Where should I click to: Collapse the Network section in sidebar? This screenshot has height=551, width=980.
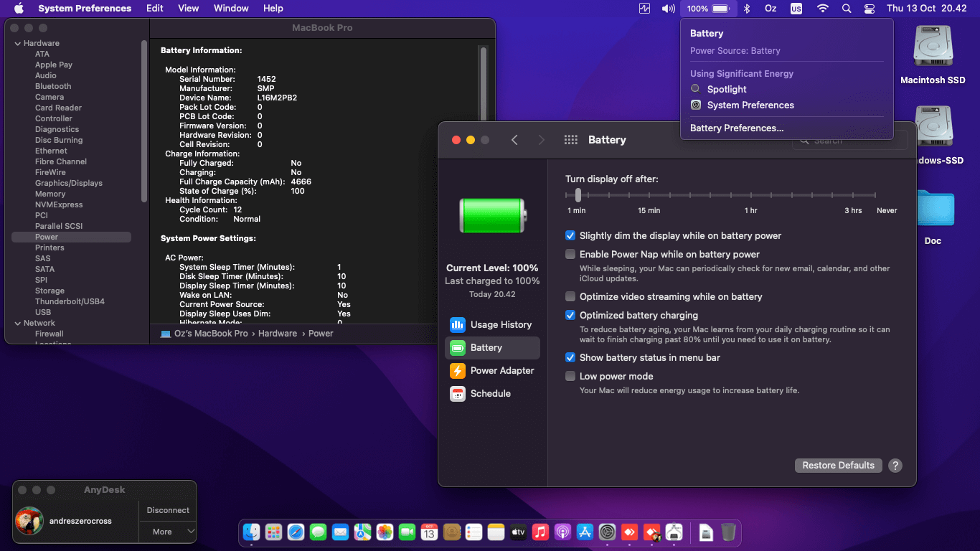point(18,324)
